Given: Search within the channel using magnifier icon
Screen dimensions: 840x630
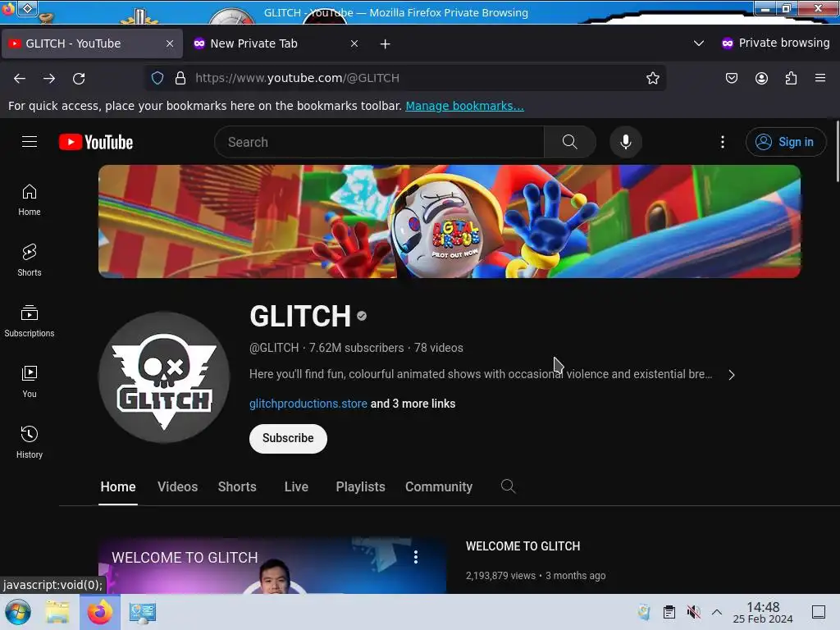Looking at the screenshot, I should click(508, 486).
